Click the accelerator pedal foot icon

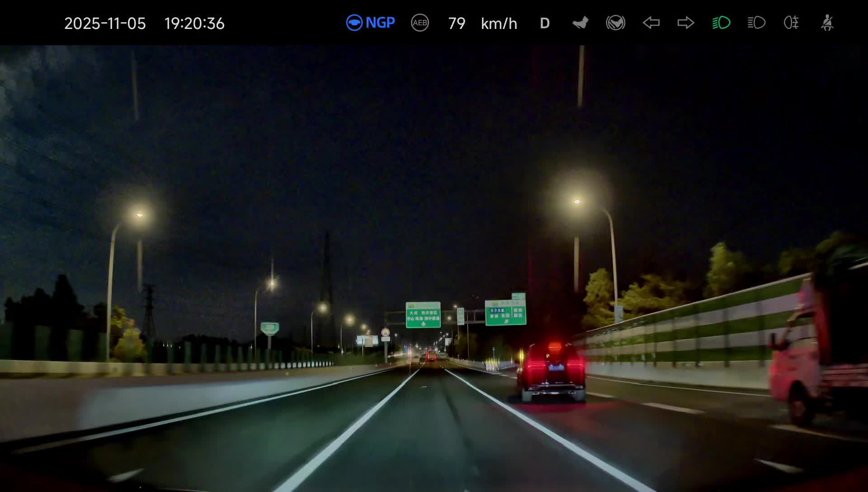point(580,23)
